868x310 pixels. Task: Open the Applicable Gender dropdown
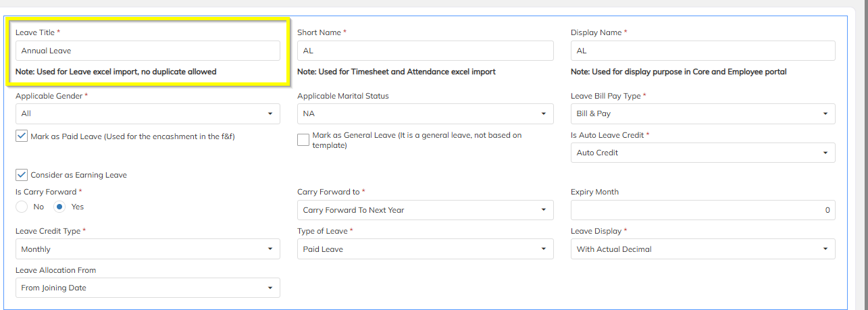tap(147, 113)
